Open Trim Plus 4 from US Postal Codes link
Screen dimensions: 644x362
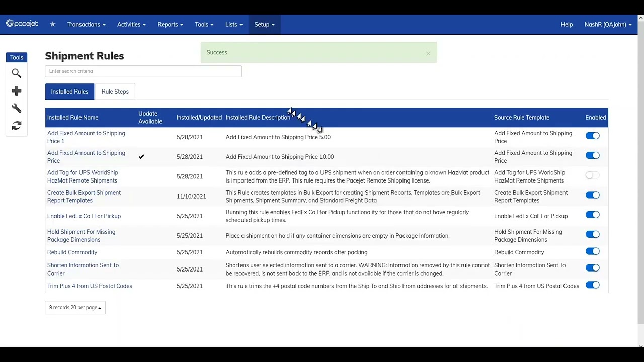(90, 286)
